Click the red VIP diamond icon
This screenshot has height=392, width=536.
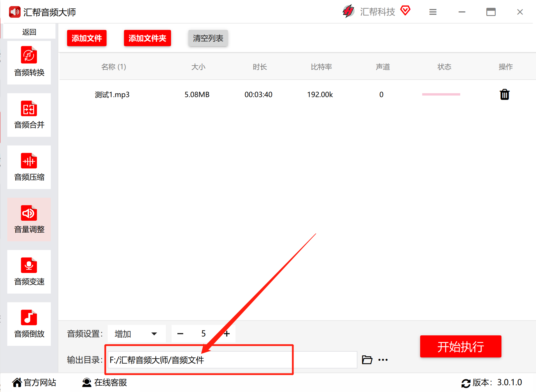point(405,11)
